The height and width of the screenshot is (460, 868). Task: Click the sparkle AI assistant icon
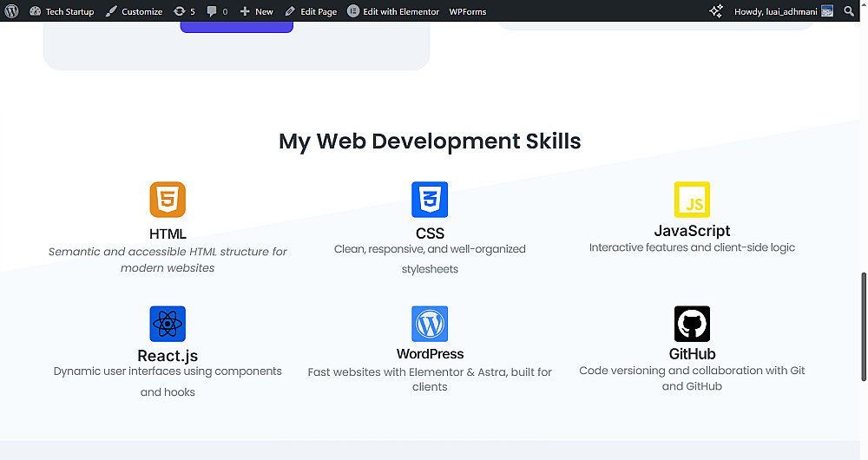[x=716, y=11]
